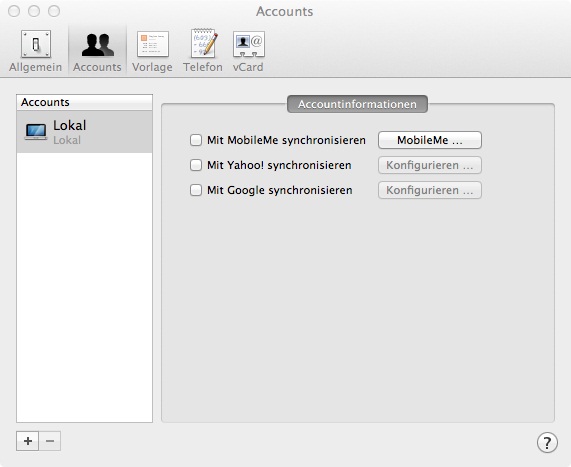Screen dimensions: 571x467
Task: Click the laptop icon beside Lokal
Action: point(36,132)
